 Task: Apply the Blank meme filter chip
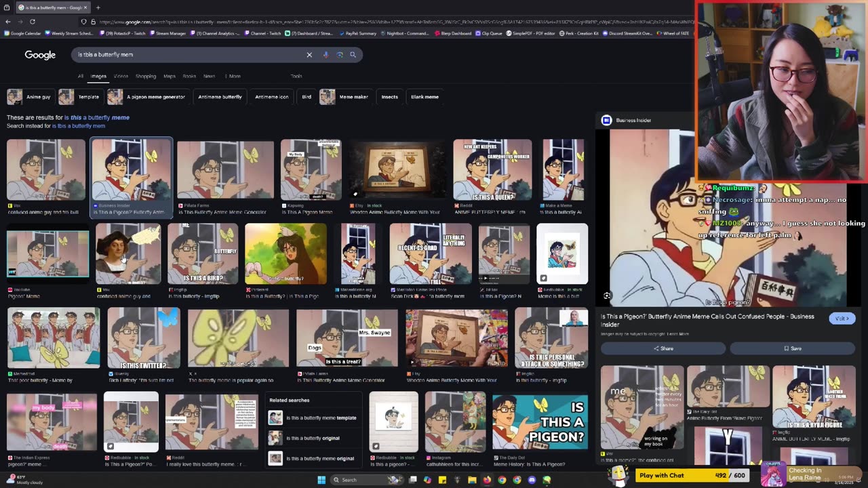coord(425,97)
